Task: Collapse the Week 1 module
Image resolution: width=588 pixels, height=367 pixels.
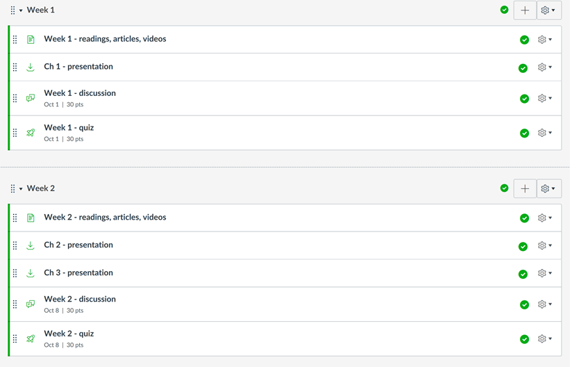Action: point(21,10)
